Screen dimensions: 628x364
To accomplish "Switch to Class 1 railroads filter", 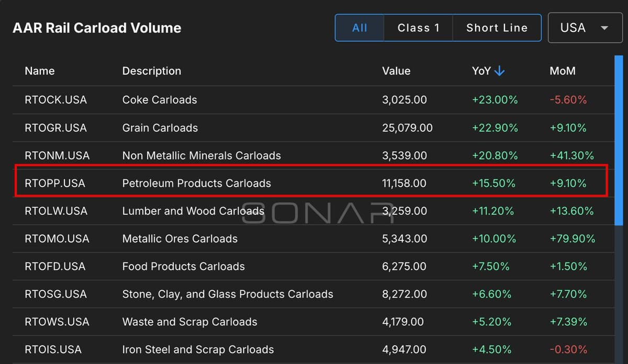I will click(418, 28).
